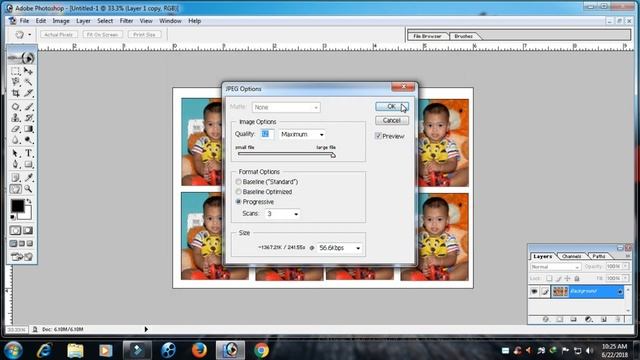Open the Image menu
The image size is (640, 360).
[61, 21]
